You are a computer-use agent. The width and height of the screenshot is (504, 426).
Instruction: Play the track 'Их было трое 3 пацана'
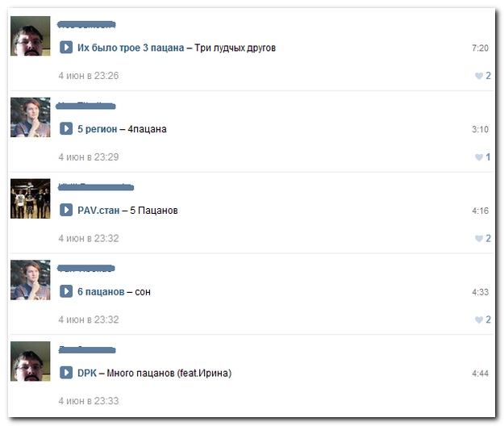[x=66, y=48]
